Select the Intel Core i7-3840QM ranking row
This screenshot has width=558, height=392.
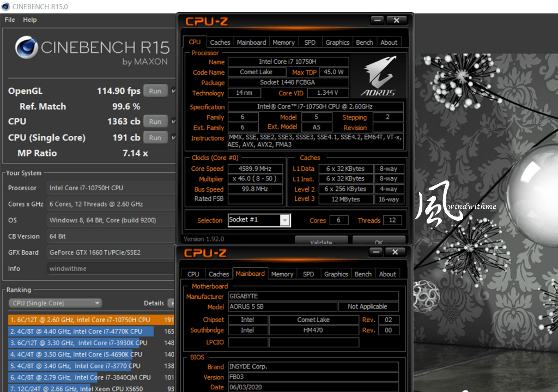coord(91,377)
